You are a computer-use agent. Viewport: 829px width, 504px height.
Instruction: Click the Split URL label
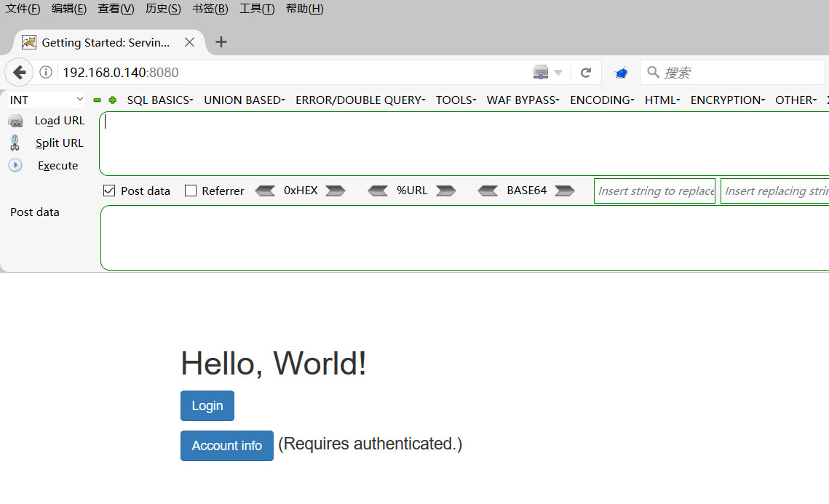point(59,143)
